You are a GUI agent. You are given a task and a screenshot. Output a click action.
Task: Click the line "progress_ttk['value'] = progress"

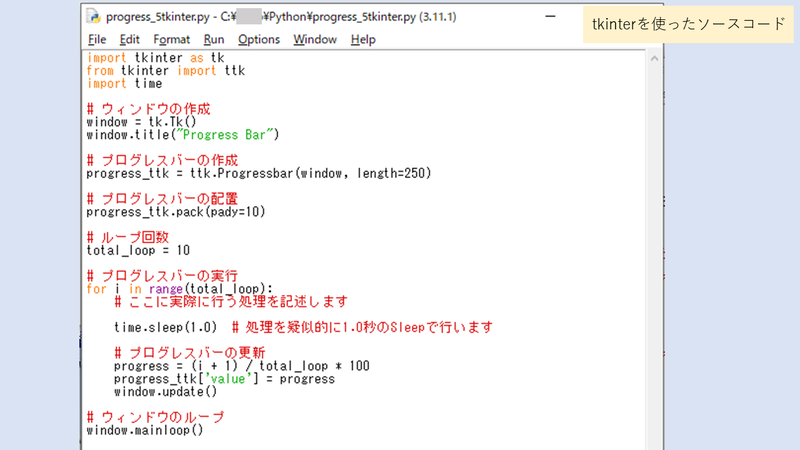[x=224, y=379]
